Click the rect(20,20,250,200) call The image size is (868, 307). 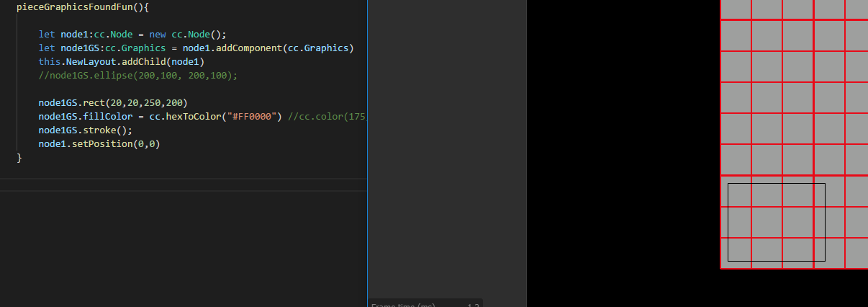point(135,103)
